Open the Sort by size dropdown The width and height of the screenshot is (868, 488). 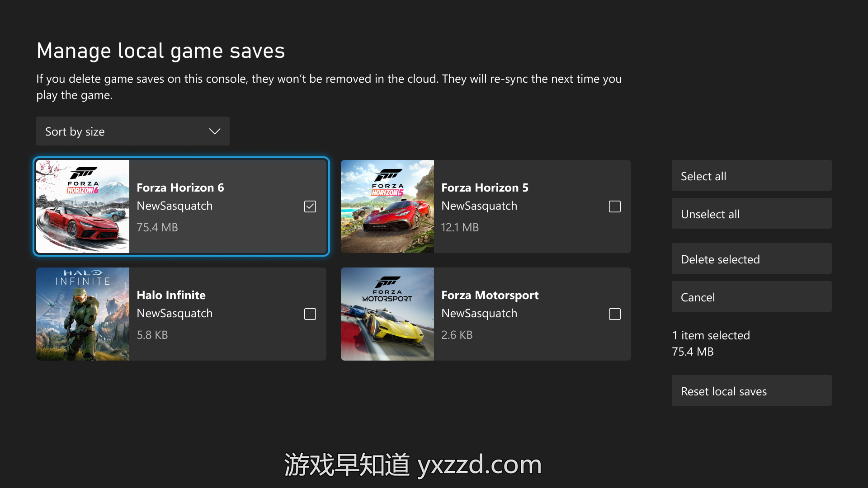pyautogui.click(x=133, y=131)
